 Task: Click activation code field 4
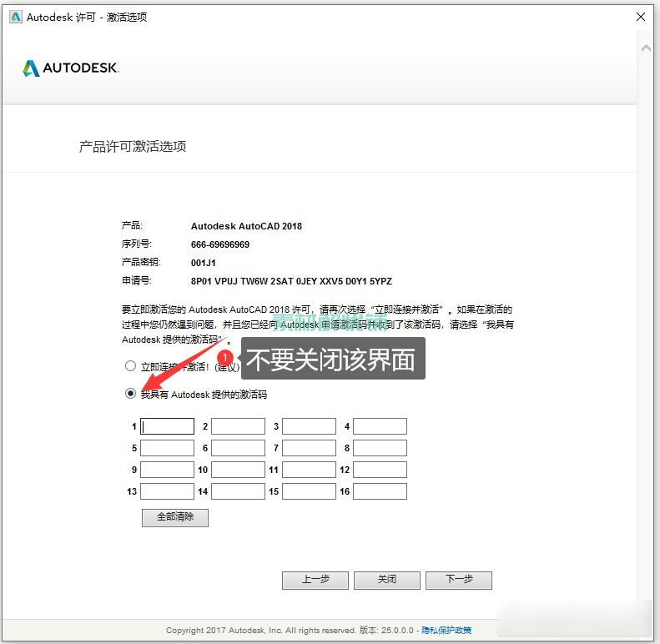point(380,426)
